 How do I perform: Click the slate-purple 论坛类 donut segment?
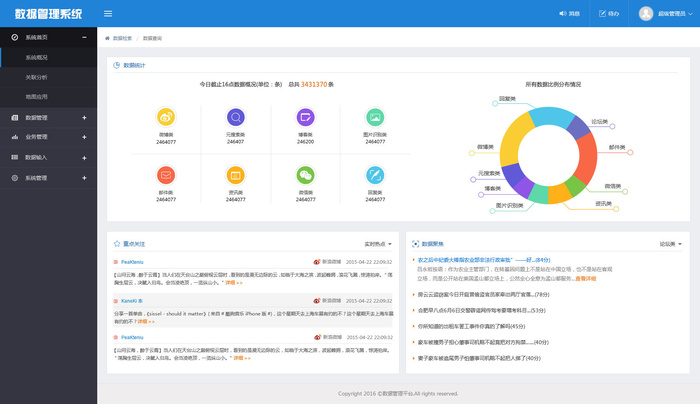coord(579,128)
